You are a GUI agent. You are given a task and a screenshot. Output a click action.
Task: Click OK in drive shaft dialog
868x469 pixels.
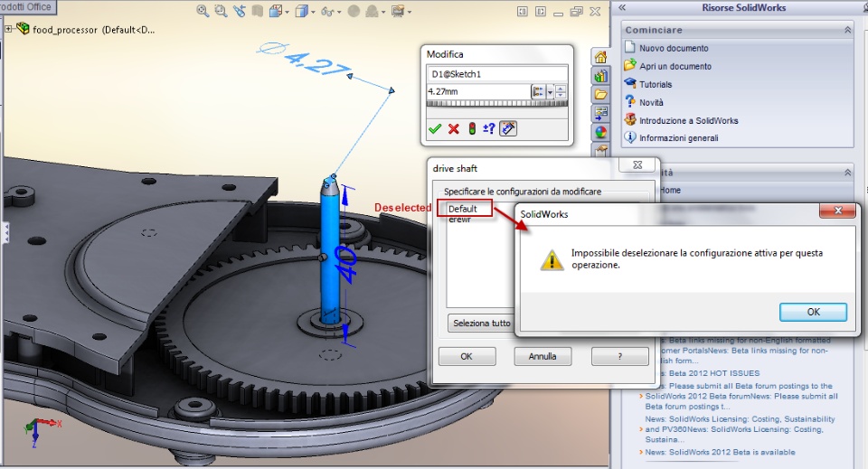tap(467, 356)
